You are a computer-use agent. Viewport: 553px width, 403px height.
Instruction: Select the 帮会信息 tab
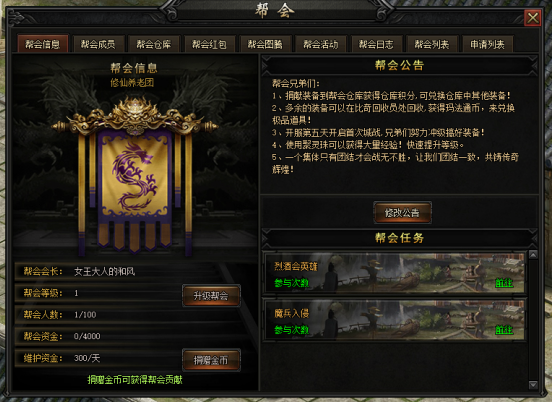43,44
